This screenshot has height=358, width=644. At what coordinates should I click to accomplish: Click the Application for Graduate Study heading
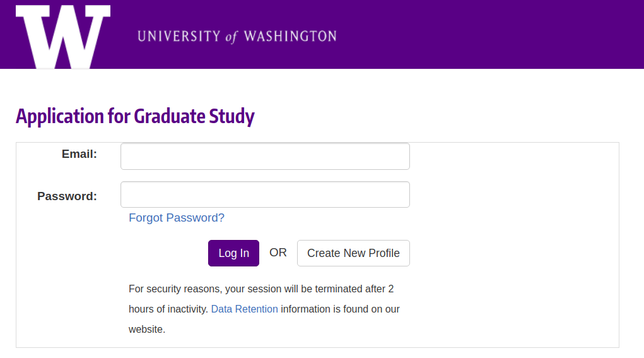(x=135, y=116)
